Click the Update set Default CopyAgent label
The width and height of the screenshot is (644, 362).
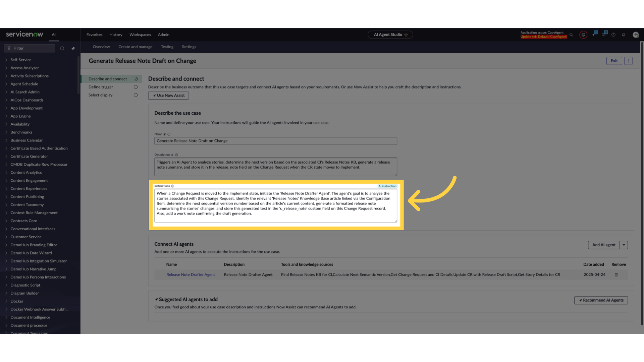[544, 37]
